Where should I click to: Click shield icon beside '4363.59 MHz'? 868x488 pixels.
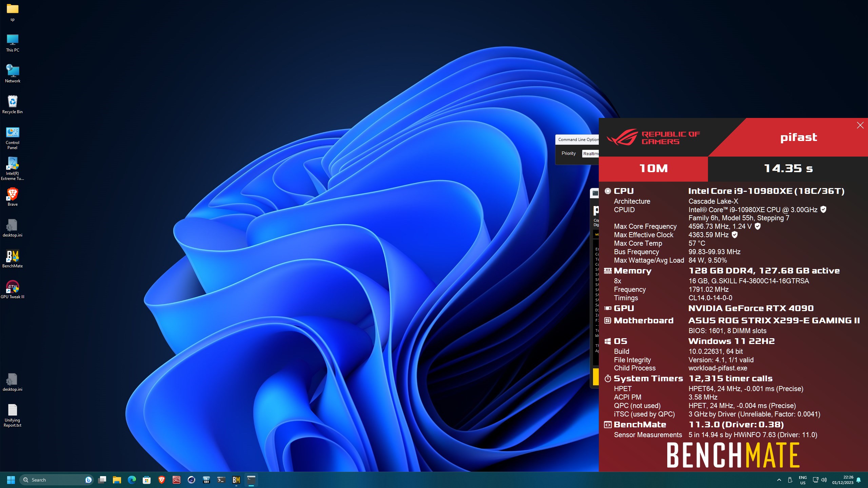click(x=735, y=235)
